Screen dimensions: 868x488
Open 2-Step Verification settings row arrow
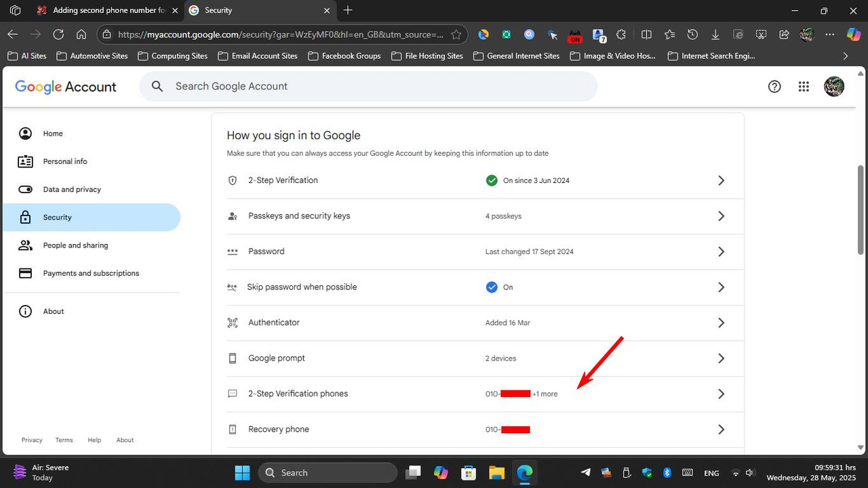(x=722, y=180)
